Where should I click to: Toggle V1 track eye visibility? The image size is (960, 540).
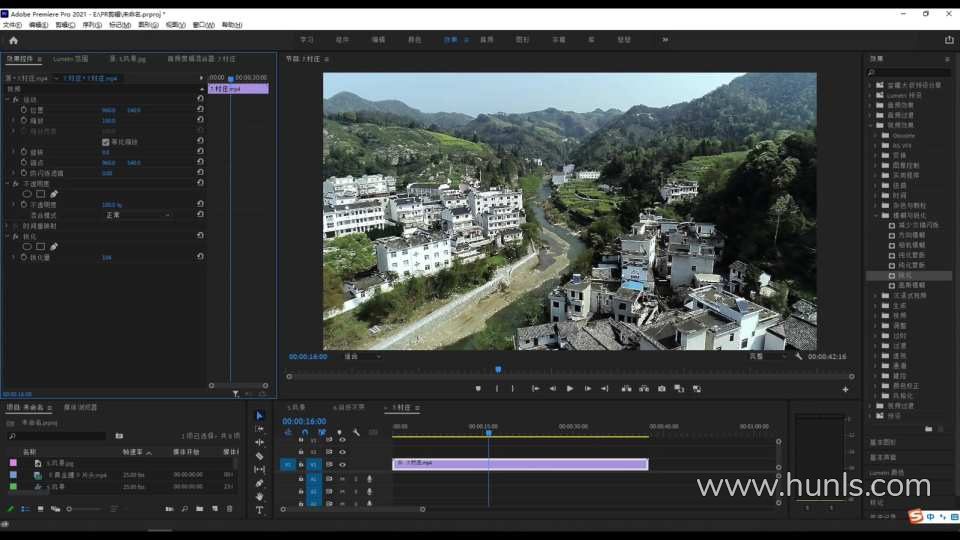tap(342, 465)
